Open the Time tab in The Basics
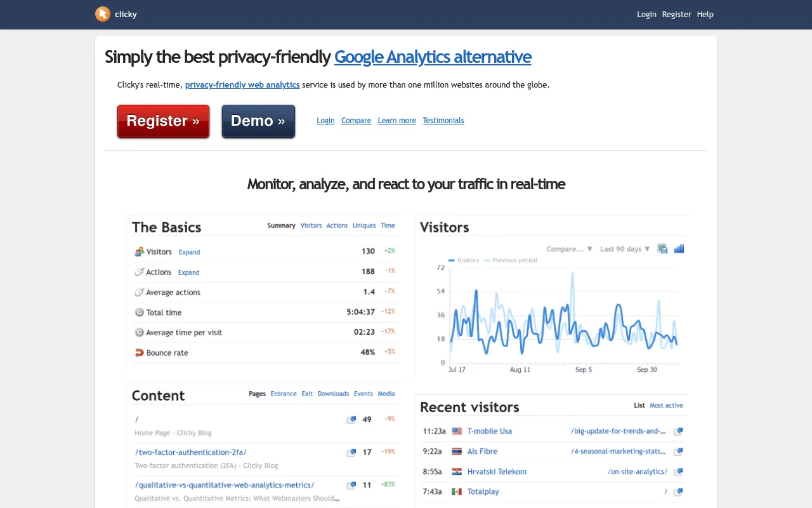Image resolution: width=812 pixels, height=508 pixels. point(388,225)
